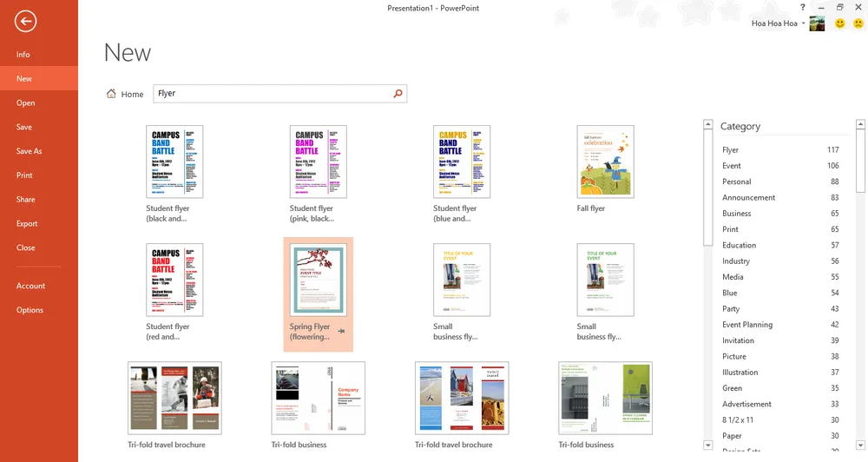Click category list scrollbar down arrow
The height and width of the screenshot is (462, 868).
point(860,445)
